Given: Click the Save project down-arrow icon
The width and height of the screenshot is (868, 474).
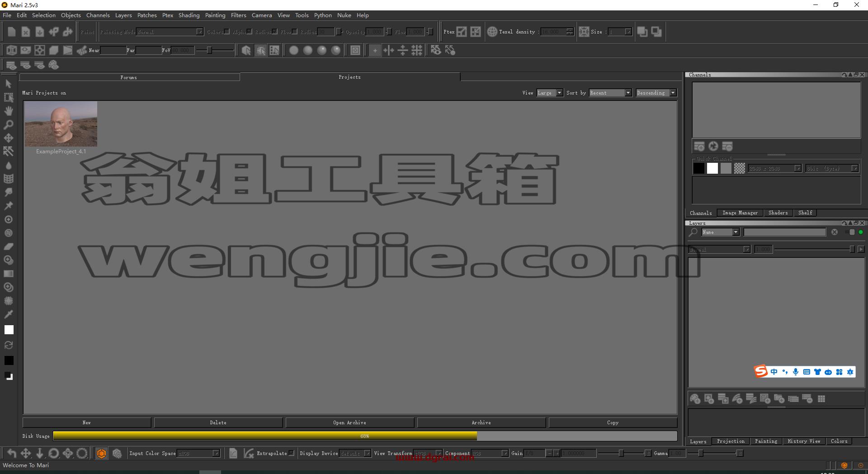Looking at the screenshot, I should tap(40, 32).
